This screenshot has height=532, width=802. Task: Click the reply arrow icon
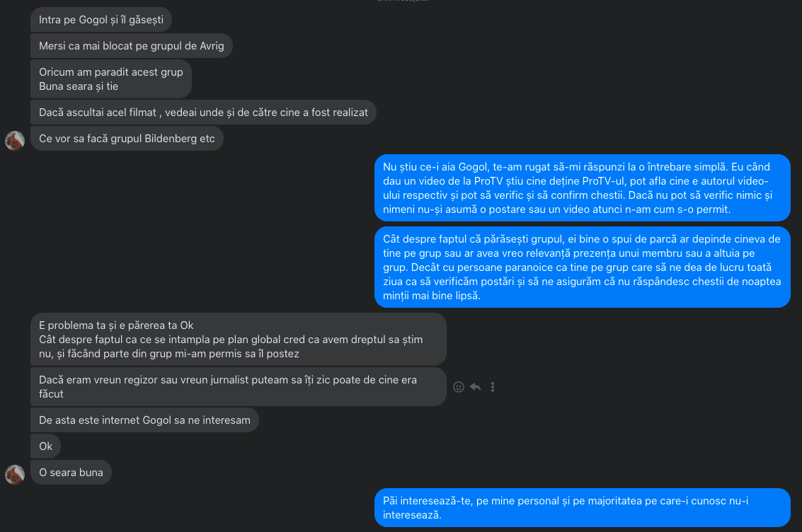475,387
